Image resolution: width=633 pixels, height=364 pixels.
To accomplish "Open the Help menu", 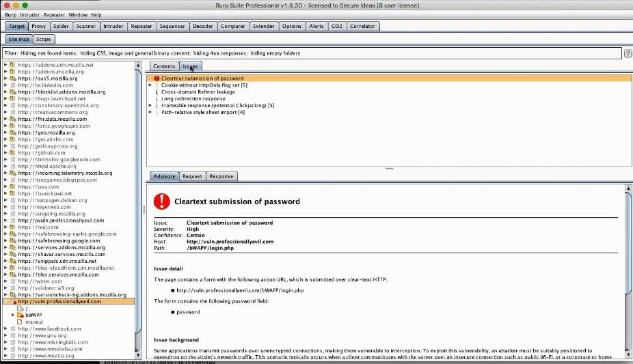I will 96,15.
